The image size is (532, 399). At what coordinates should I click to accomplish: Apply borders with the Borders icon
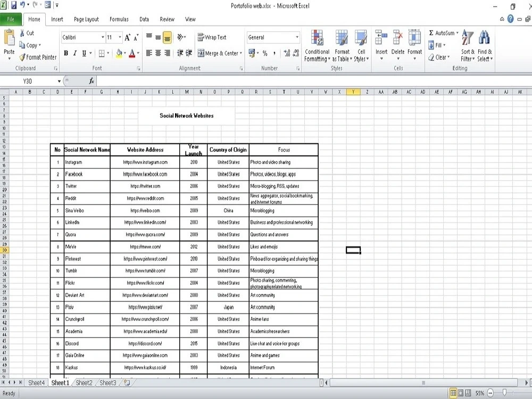[x=102, y=53]
